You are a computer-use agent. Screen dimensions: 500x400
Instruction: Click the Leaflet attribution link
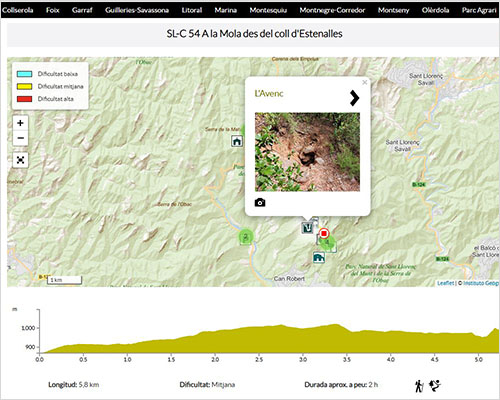coord(446,283)
